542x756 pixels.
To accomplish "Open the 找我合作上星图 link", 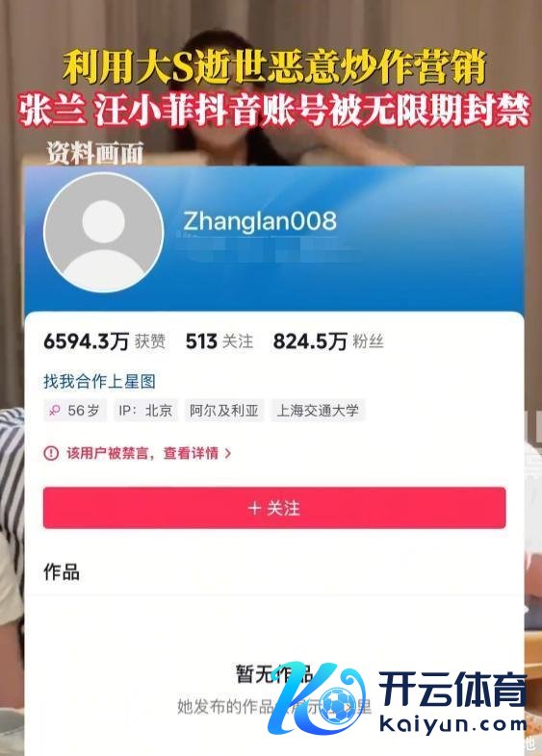I will pyautogui.click(x=99, y=382).
